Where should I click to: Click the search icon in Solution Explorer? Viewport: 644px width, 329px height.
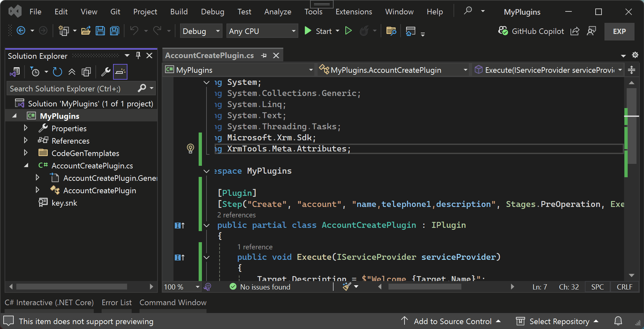[x=142, y=88]
